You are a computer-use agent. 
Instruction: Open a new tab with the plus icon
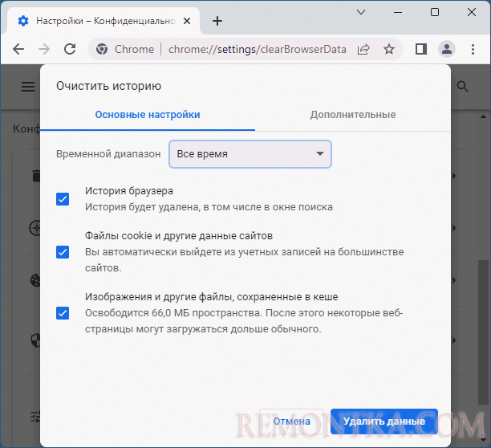point(217,21)
